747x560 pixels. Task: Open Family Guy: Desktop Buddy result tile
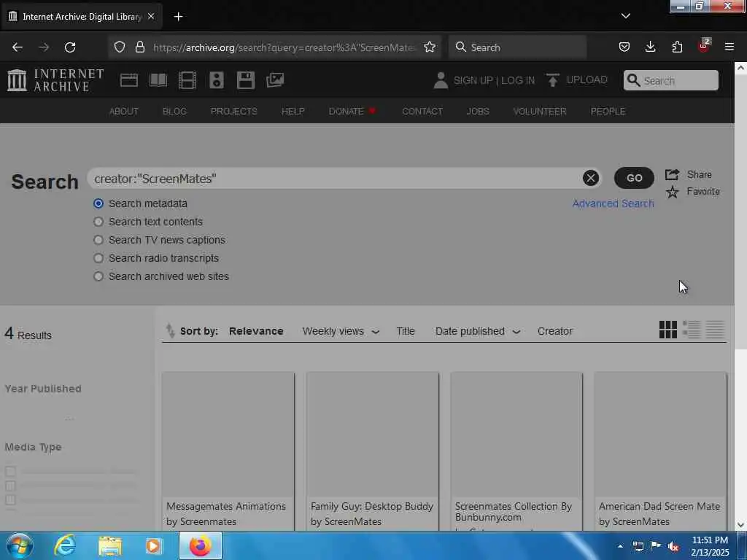coord(373,451)
